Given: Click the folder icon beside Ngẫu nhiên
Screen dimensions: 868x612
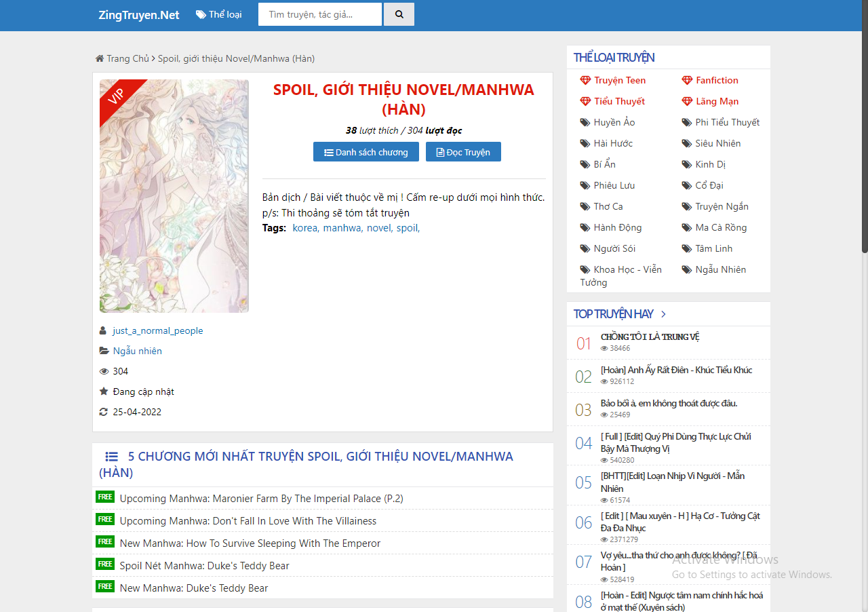Looking at the screenshot, I should pyautogui.click(x=104, y=351).
